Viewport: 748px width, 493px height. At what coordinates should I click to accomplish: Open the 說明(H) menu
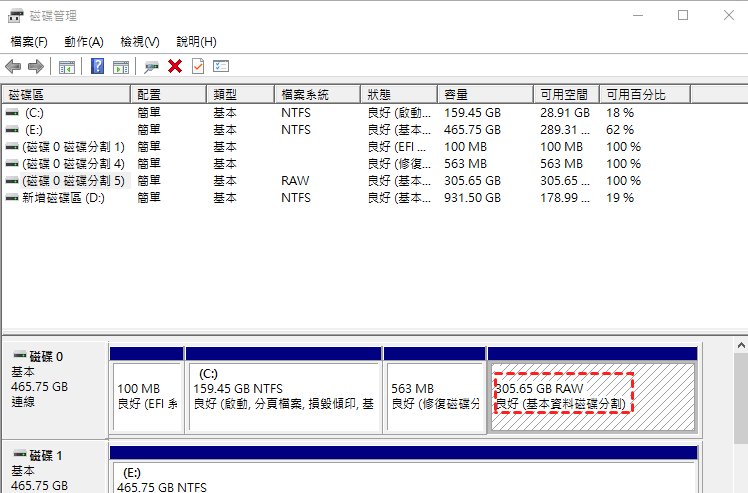coord(196,42)
